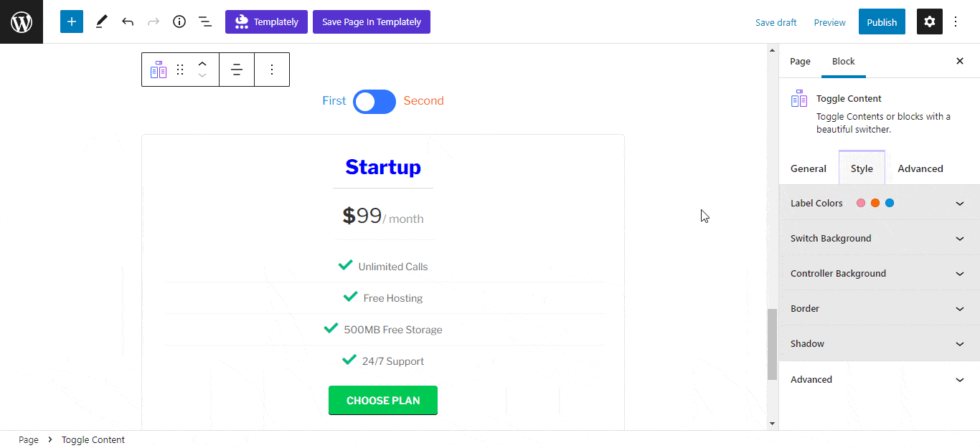Click the orange Label Colors swatch
Screen dimensions: 980x448
875,203
